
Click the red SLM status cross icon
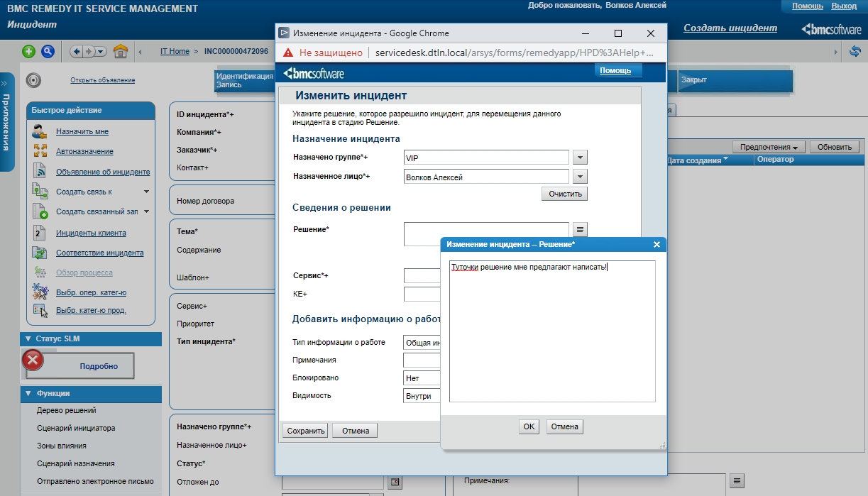(x=33, y=360)
